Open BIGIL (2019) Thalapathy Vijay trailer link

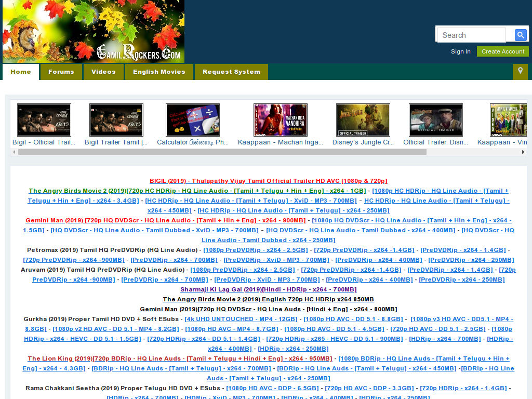click(269, 181)
